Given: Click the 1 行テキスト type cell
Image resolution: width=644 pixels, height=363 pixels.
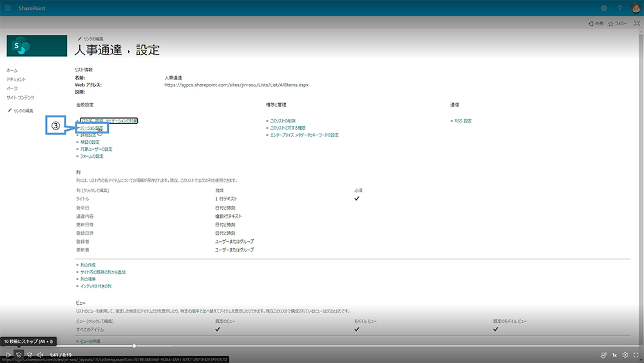Looking at the screenshot, I should point(226,199).
